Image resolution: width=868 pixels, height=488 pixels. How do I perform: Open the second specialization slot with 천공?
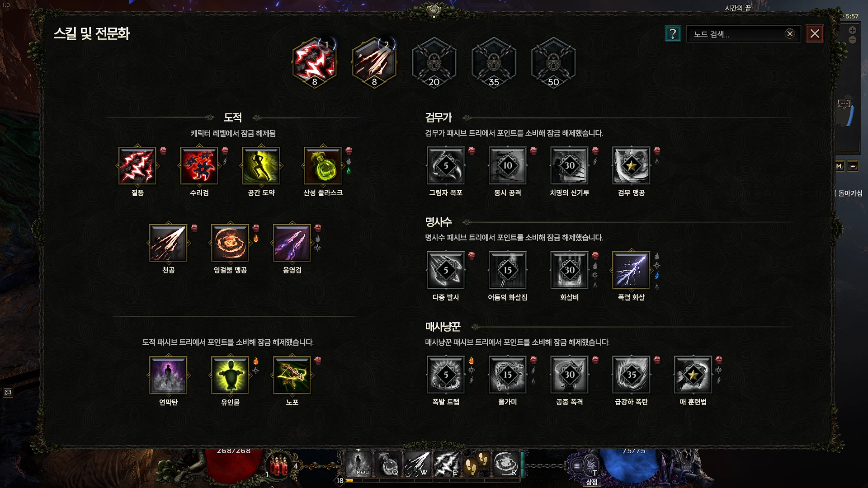[374, 62]
